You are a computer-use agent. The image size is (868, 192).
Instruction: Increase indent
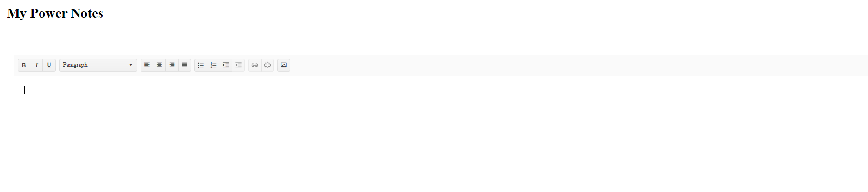point(226,65)
